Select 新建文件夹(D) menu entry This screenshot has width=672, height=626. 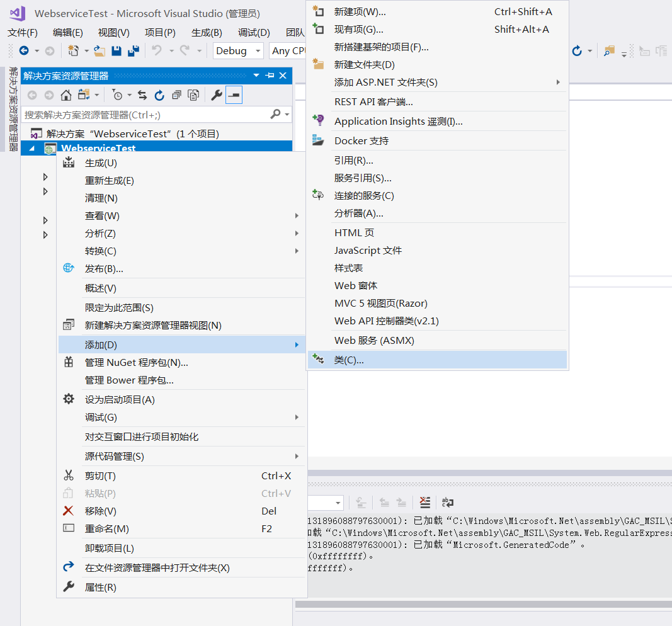pos(437,64)
